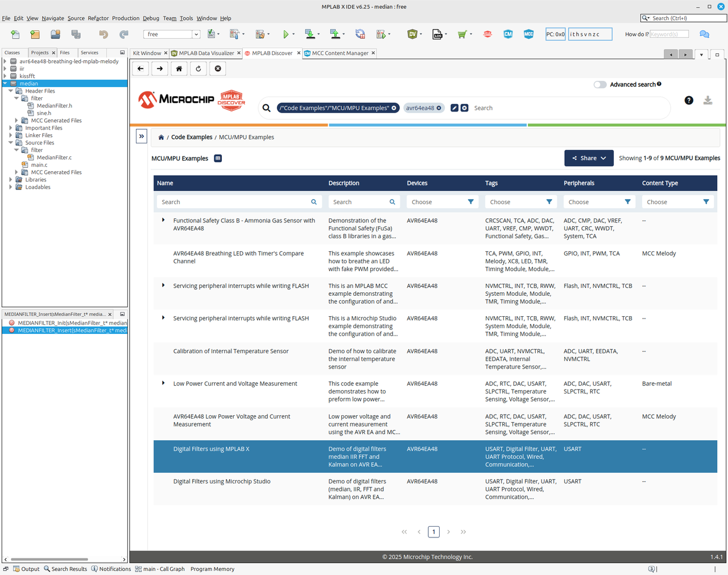Enable the Advanced search toggle

click(x=599, y=85)
